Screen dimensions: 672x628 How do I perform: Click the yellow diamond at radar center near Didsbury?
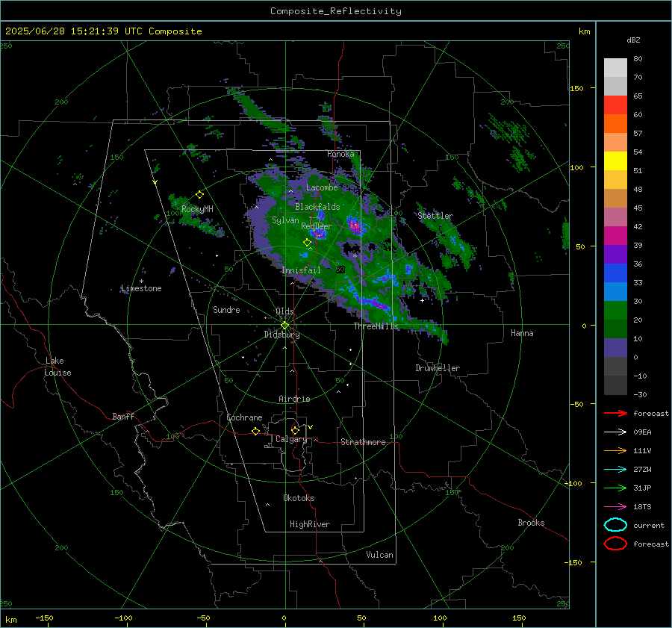(x=284, y=326)
